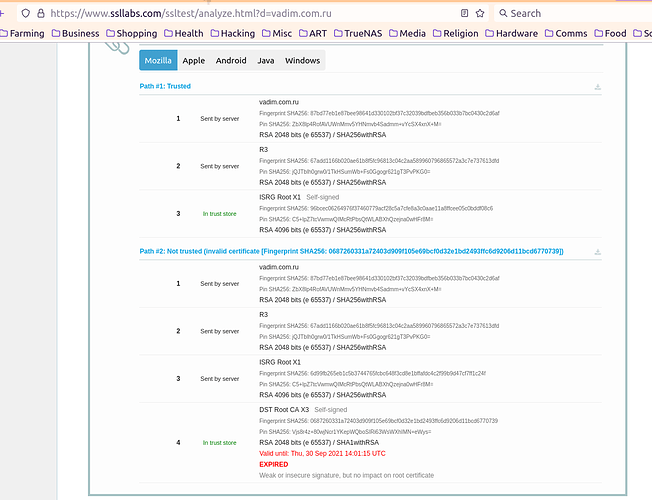Open the Food bookmarks folder

(x=610, y=33)
